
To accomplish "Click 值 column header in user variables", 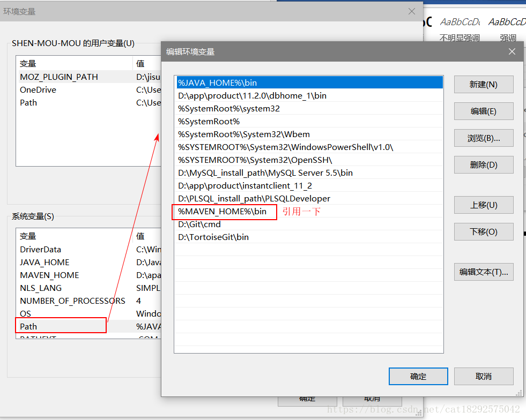I will (x=147, y=63).
